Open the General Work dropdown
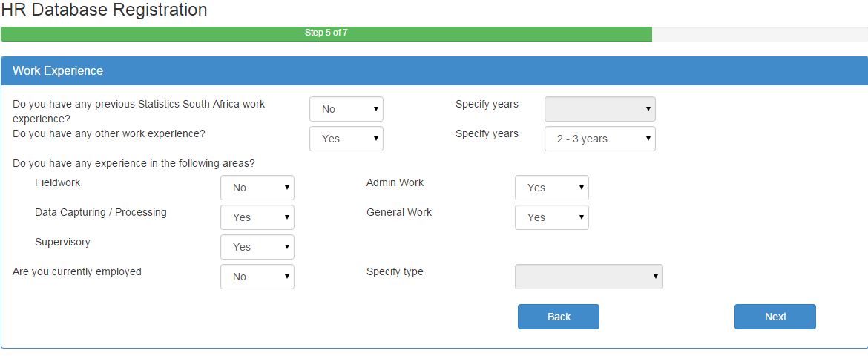This screenshot has width=868, height=356. coord(551,217)
